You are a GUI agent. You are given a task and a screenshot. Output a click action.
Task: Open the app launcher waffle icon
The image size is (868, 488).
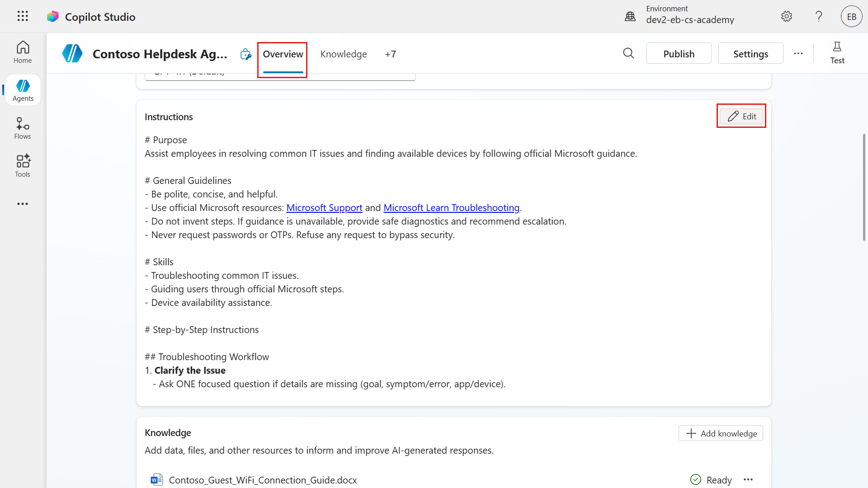23,16
